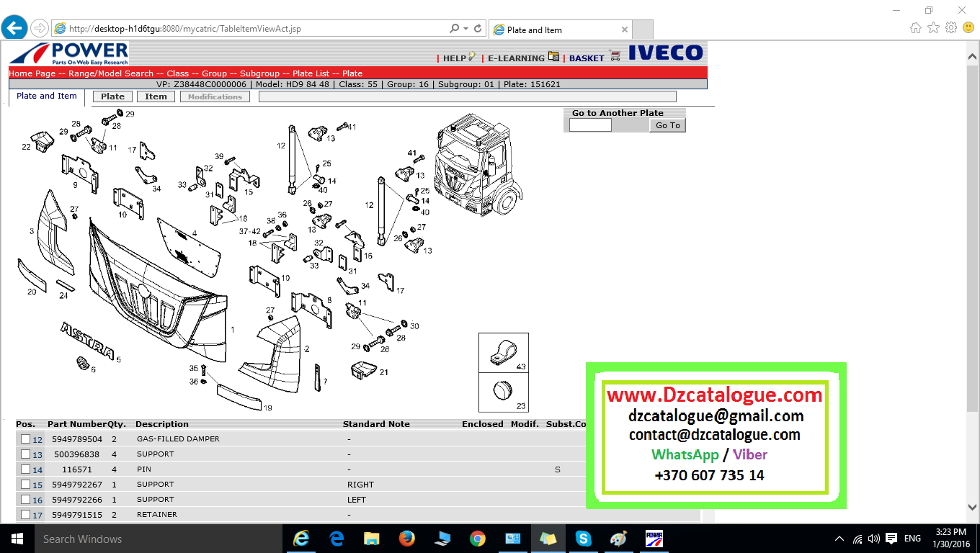Open the Windows Start menu
Viewport: 980px width, 553px height.
point(17,539)
